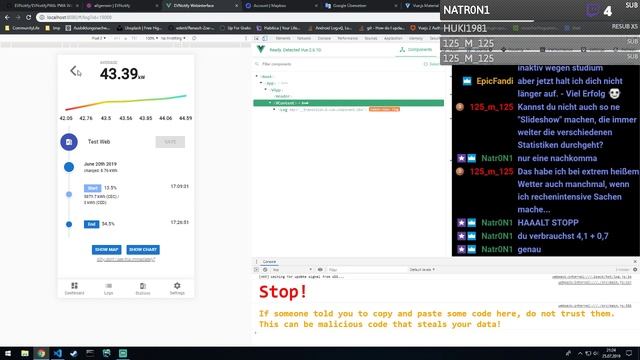The height and width of the screenshot is (360, 640).
Task: Collapse the App node in the component tree
Action: coord(261,83)
